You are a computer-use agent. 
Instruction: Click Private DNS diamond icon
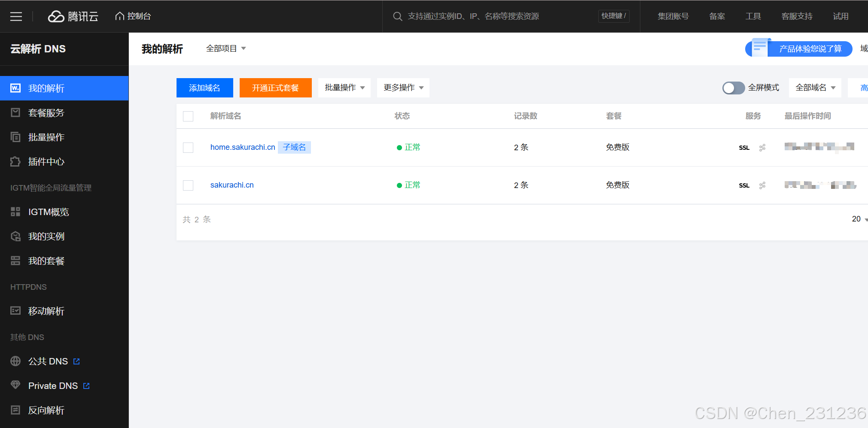point(15,385)
